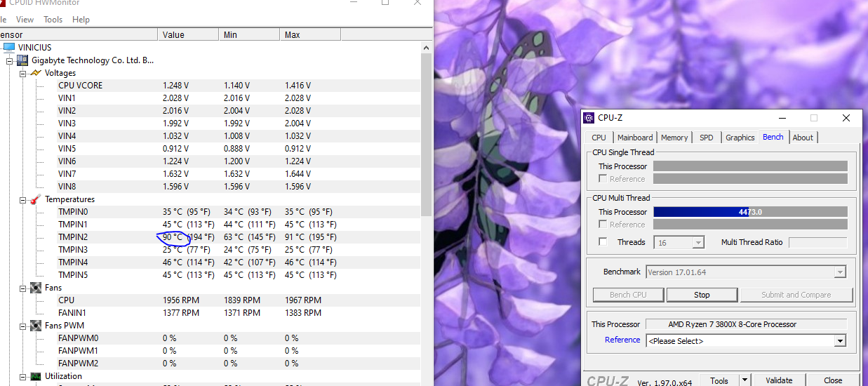The height and width of the screenshot is (386, 868).
Task: Switch to the Mainboard tab
Action: click(x=635, y=138)
